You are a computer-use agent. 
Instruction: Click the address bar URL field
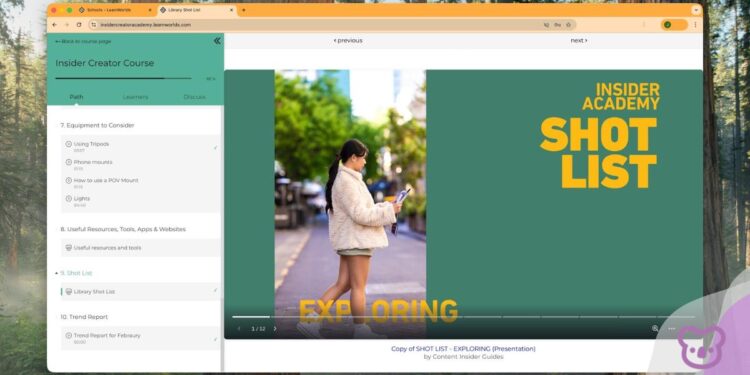[x=332, y=25]
